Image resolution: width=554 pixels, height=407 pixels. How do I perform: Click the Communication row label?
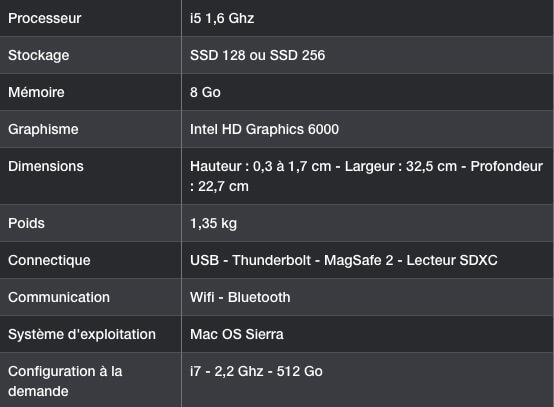click(59, 297)
